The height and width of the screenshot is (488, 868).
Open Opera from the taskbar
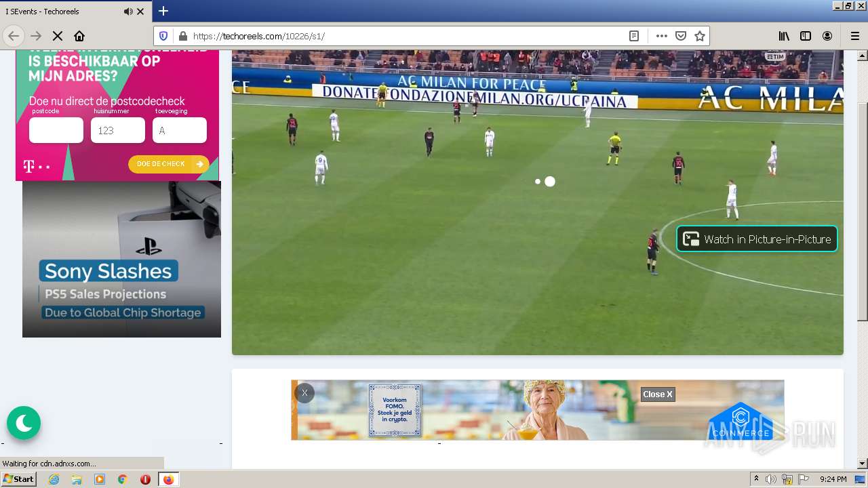click(x=145, y=479)
